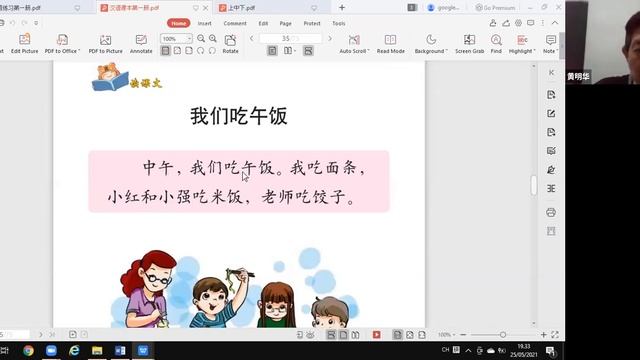The height and width of the screenshot is (360, 640).
Task: Open the Home ribbon tab
Action: [178, 23]
